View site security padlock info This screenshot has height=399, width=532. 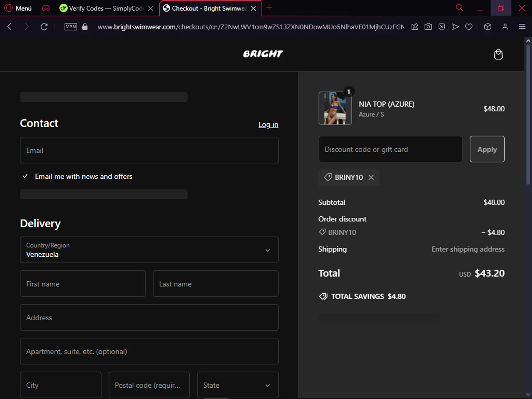[x=85, y=27]
